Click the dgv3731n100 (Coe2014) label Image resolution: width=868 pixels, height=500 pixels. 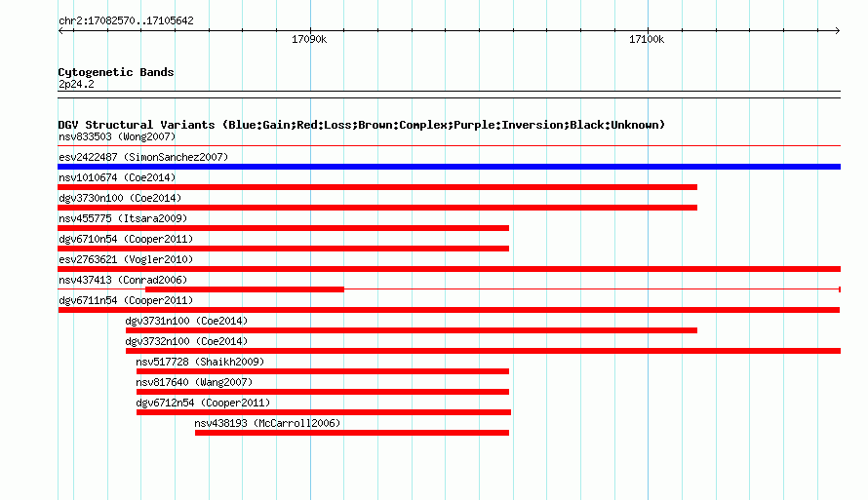186,321
